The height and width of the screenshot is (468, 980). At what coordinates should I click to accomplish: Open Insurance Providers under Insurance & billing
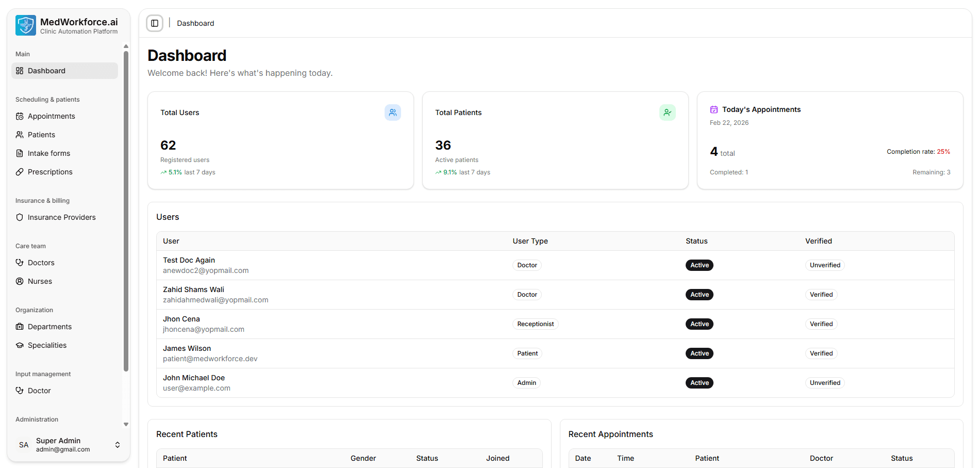[61, 217]
